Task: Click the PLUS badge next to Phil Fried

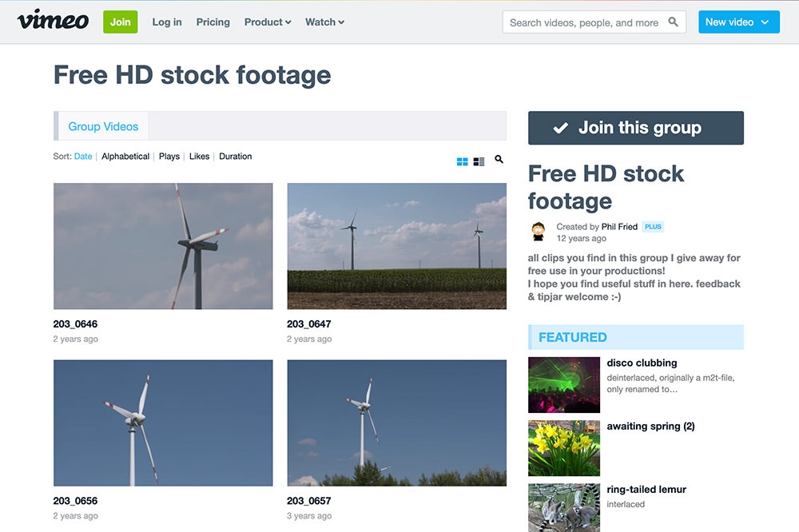Action: coord(653,227)
